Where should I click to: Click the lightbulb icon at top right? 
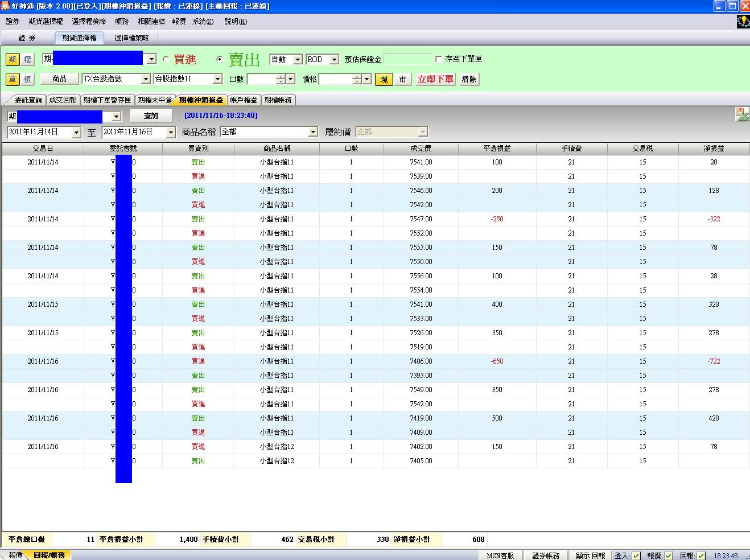click(x=743, y=22)
